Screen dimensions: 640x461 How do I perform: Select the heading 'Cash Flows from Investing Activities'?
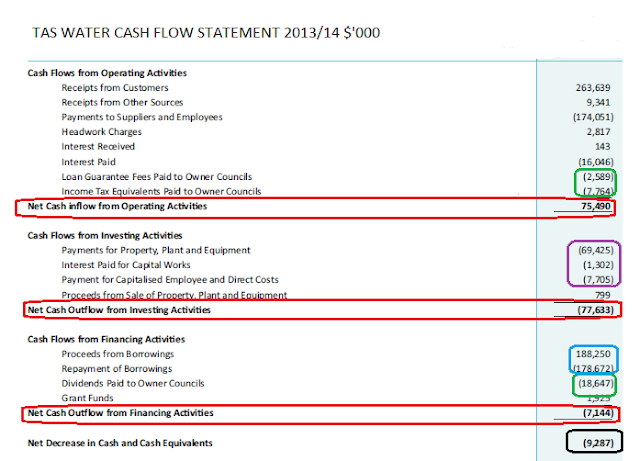(x=104, y=236)
